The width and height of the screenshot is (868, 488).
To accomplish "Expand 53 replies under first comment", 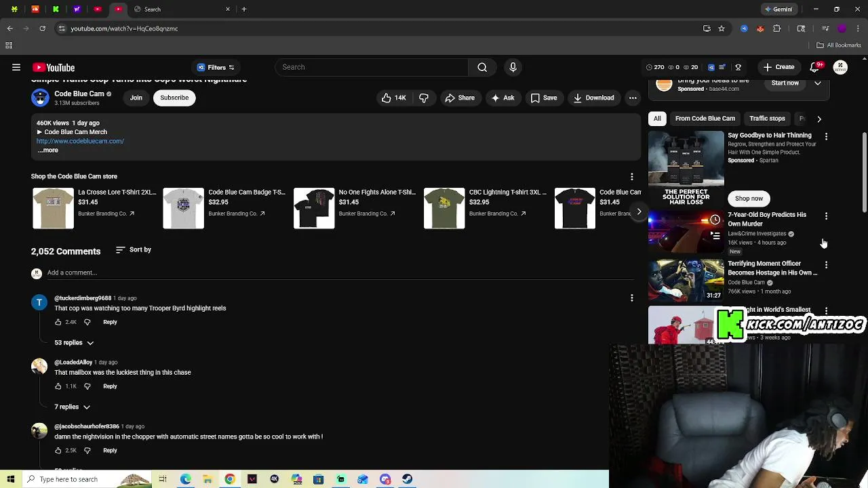I will click(x=74, y=343).
